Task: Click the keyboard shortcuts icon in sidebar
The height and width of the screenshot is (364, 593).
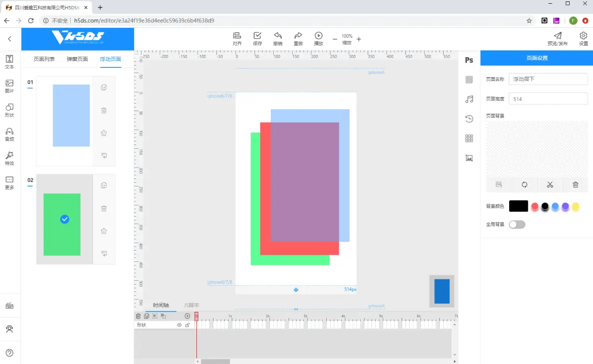Action: (x=9, y=306)
